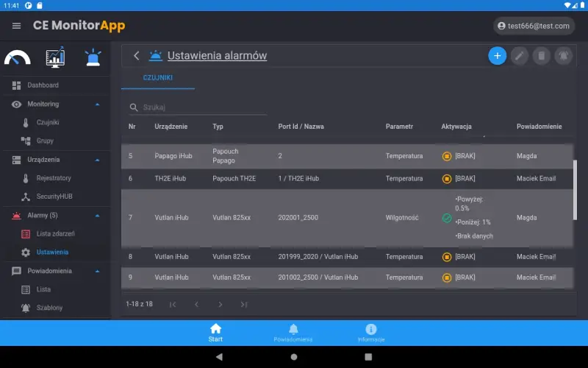Viewport: 588px width, 368px height.
Task: Switch to the Czujniki tab
Action: pos(158,77)
